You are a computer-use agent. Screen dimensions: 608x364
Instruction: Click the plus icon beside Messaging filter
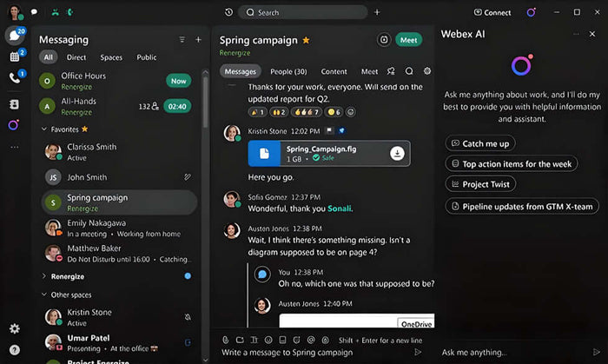point(198,40)
